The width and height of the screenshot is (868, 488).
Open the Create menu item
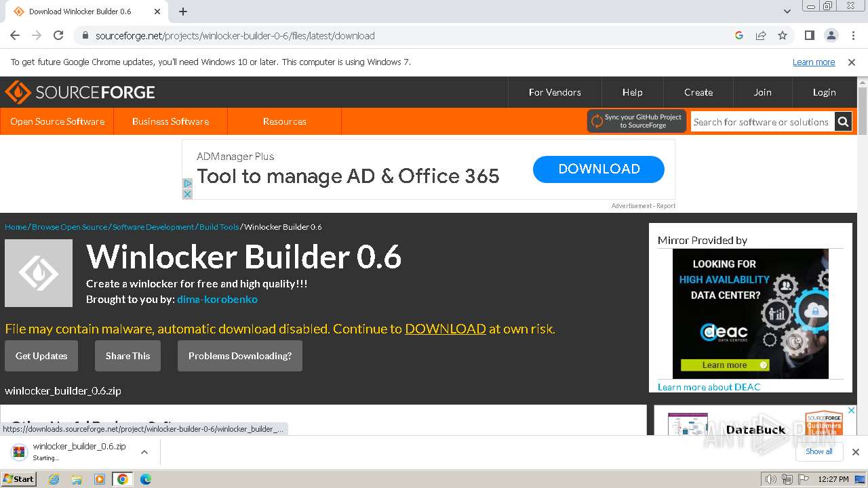click(698, 92)
